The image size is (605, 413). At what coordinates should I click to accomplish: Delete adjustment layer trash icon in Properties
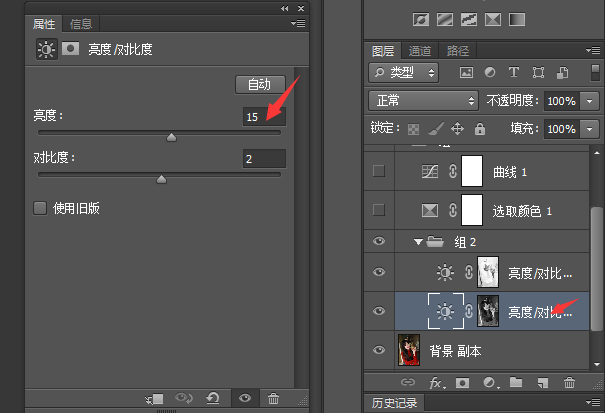coord(273,398)
